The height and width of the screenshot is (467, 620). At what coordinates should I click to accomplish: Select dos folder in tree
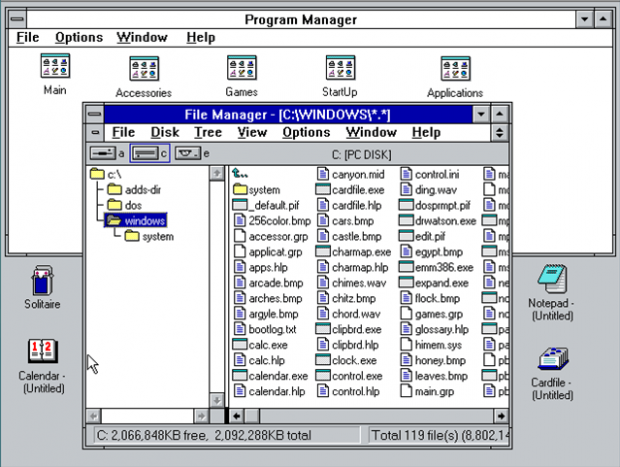[x=125, y=205]
